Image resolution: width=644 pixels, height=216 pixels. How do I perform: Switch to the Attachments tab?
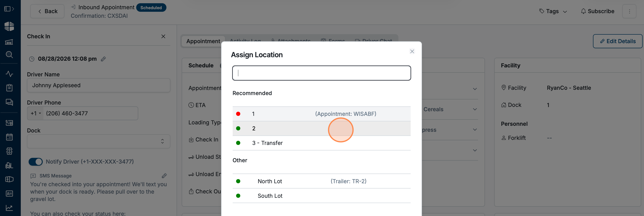pyautogui.click(x=291, y=41)
